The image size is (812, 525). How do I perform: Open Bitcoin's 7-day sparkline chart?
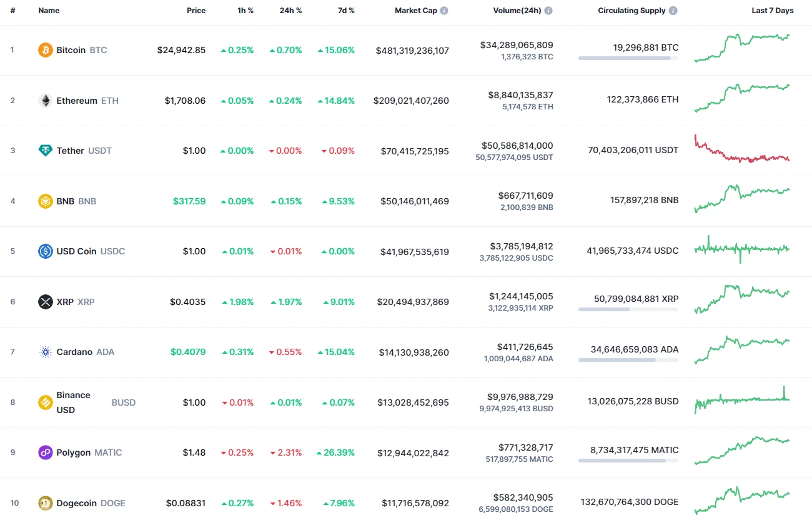tap(742, 48)
